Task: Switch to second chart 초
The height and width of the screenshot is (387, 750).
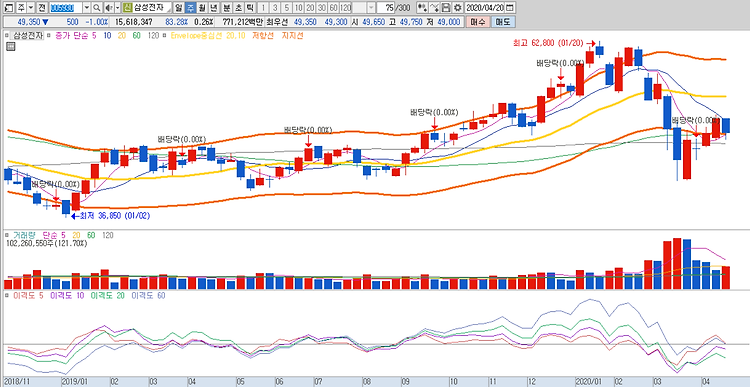Action: click(238, 8)
